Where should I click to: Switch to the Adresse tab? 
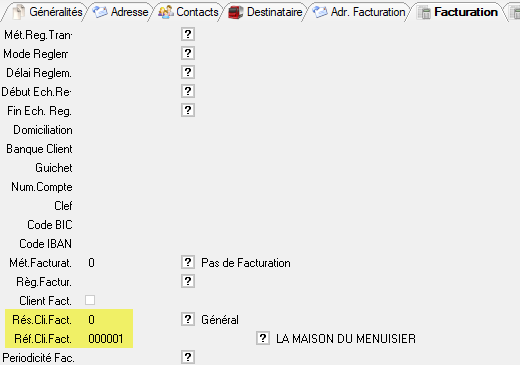pyautogui.click(x=121, y=12)
